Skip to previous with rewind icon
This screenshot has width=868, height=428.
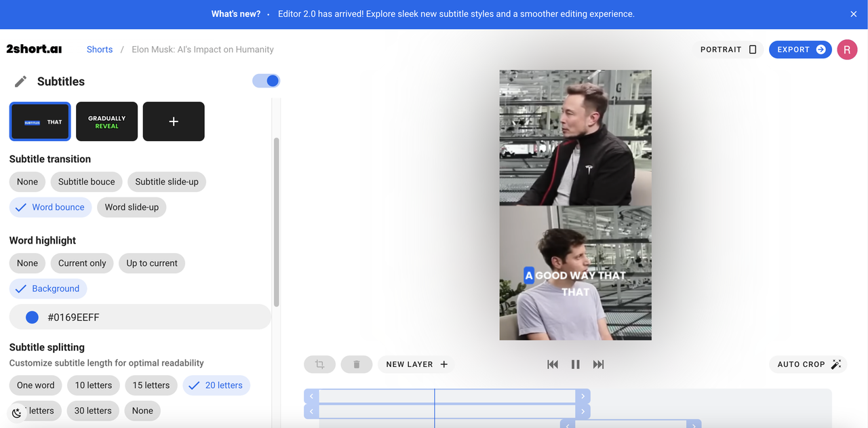(x=553, y=364)
